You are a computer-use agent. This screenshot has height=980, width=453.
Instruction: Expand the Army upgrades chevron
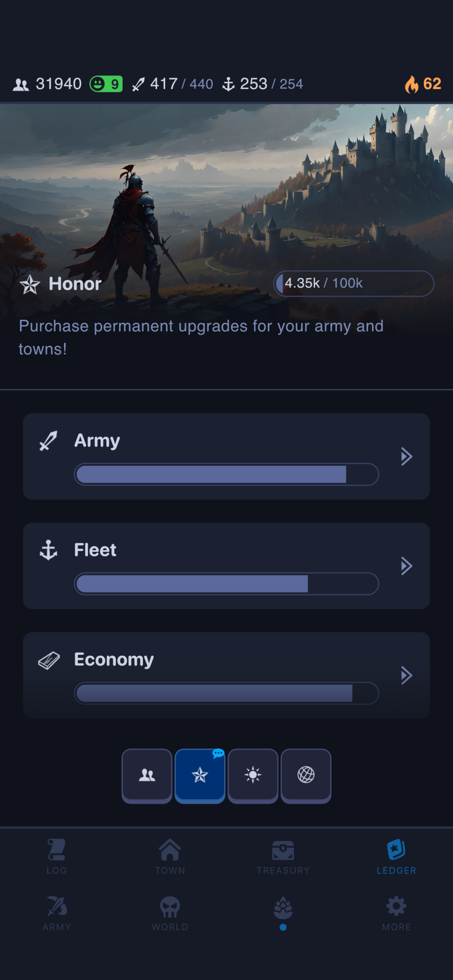click(407, 456)
